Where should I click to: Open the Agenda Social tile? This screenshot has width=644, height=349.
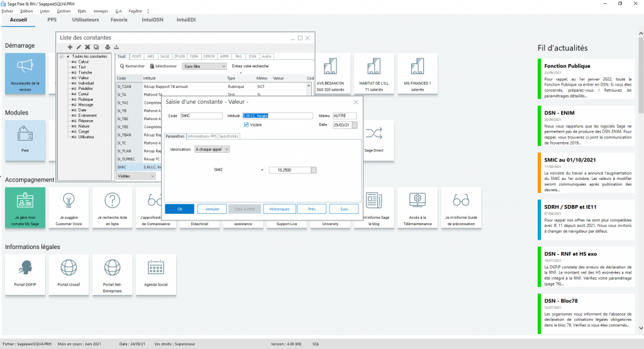(154, 274)
